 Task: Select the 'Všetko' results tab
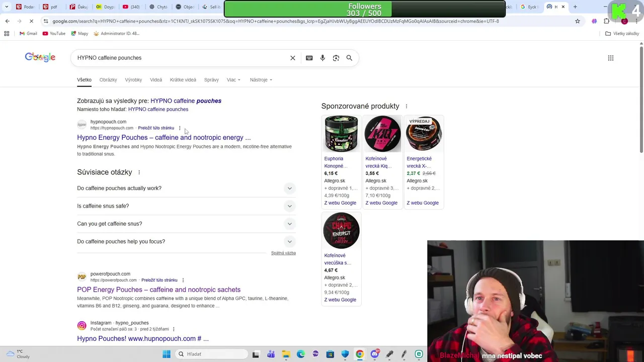84,80
